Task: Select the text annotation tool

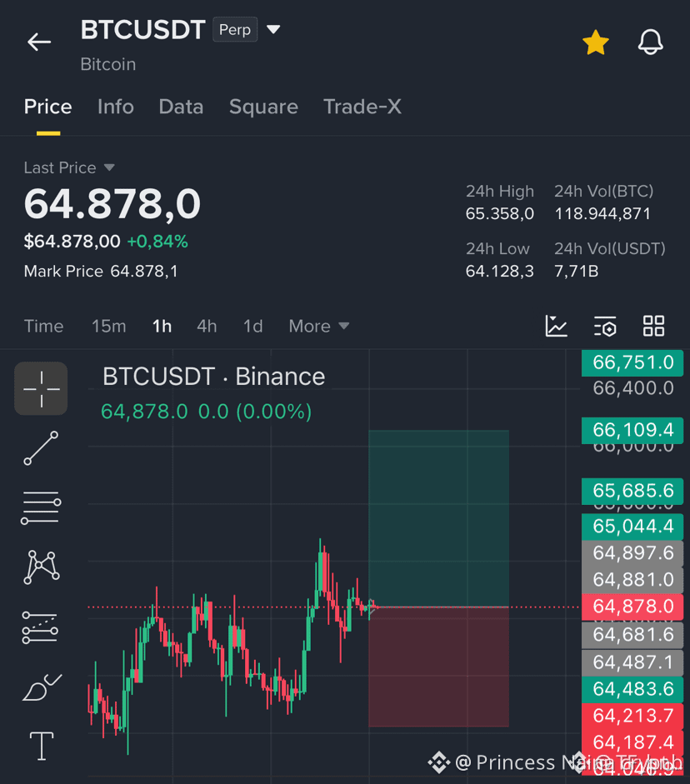Action: pyautogui.click(x=42, y=746)
